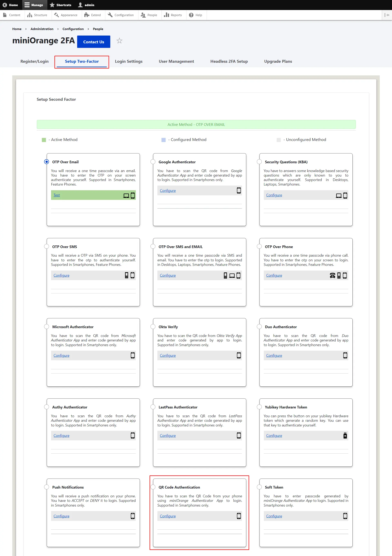Click the Structure hierarchy icon
392x556 pixels.
(30, 15)
